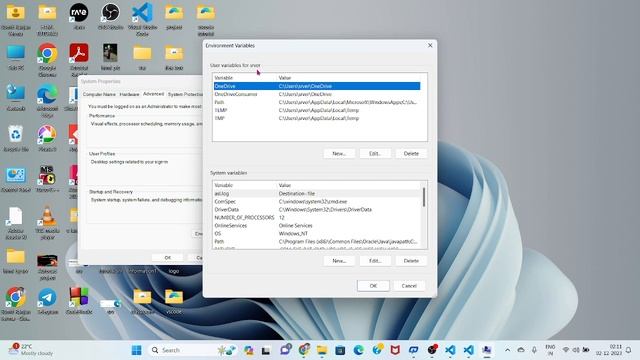Click OK in Environment Variables dialog
The width and height of the screenshot is (640, 360).
pos(373,286)
